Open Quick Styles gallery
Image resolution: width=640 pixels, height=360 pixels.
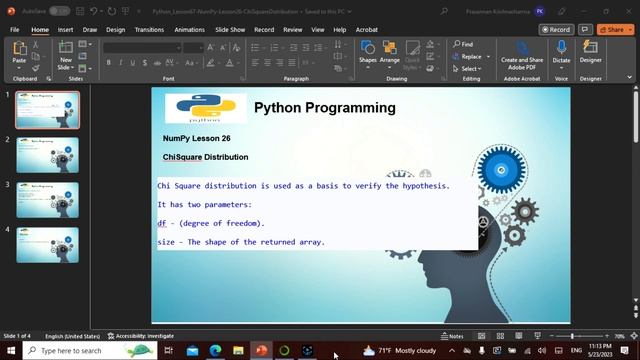pyautogui.click(x=412, y=55)
